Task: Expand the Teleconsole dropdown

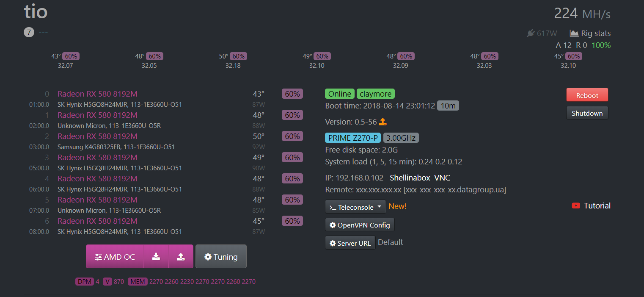Action: point(355,207)
